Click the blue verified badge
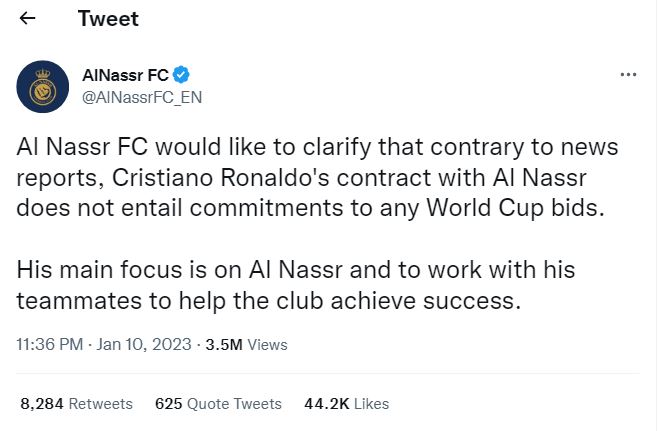Screen dimensions: 659x431 pyautogui.click(x=181, y=75)
